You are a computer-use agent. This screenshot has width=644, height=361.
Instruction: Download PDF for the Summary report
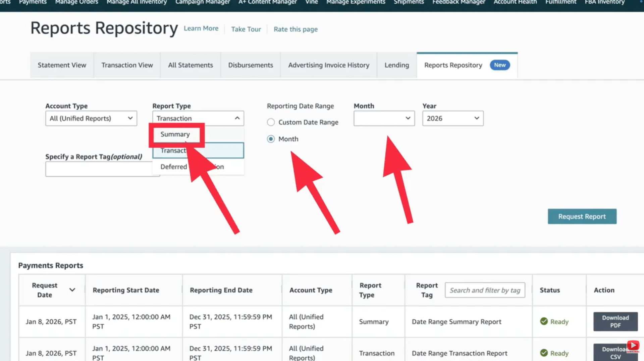(x=615, y=321)
